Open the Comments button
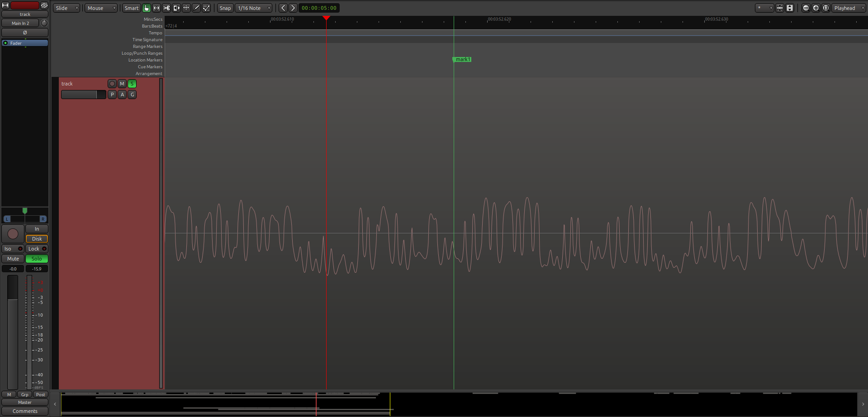Viewport: 868px width, 417px height. [25, 411]
